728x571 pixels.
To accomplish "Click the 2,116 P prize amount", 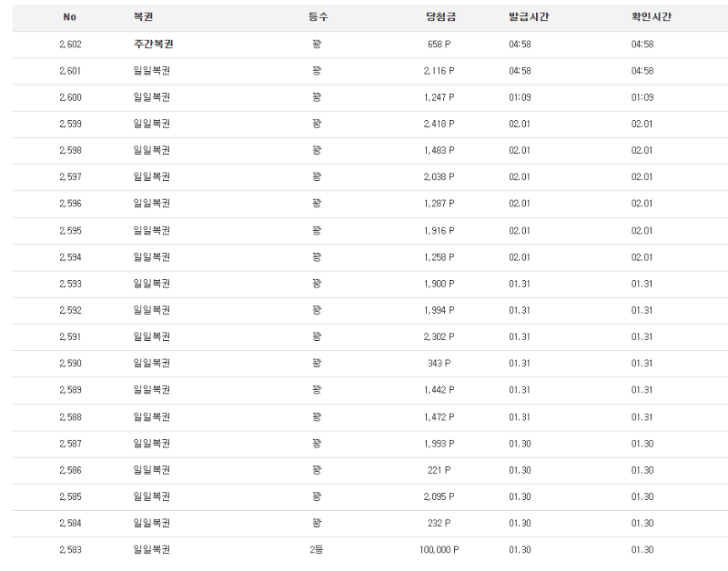I will (439, 71).
